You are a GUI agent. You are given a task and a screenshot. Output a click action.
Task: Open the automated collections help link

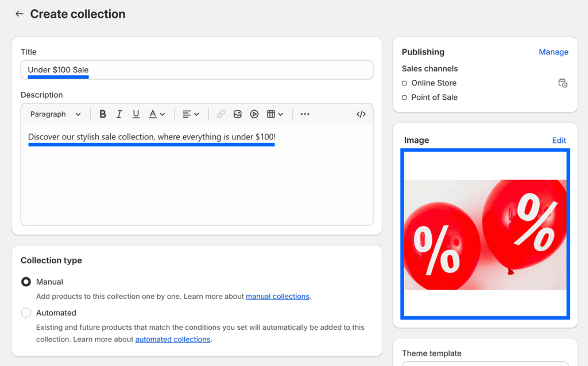click(x=173, y=339)
